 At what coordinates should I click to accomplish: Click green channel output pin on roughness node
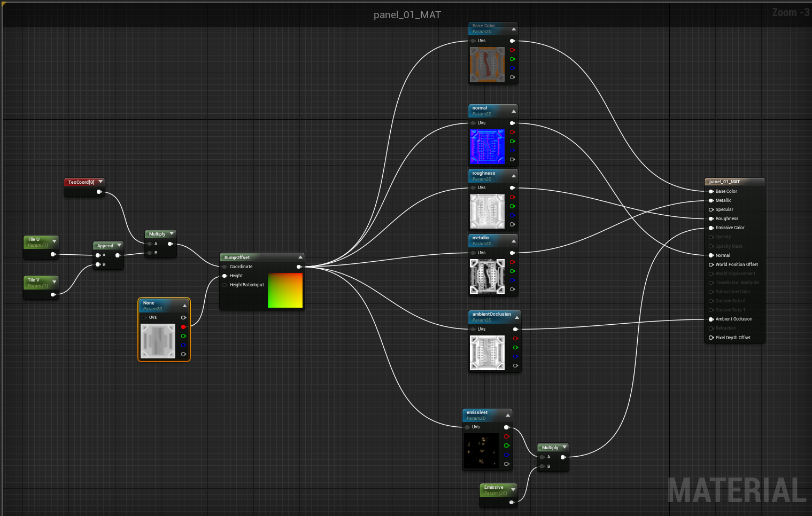pyautogui.click(x=512, y=206)
